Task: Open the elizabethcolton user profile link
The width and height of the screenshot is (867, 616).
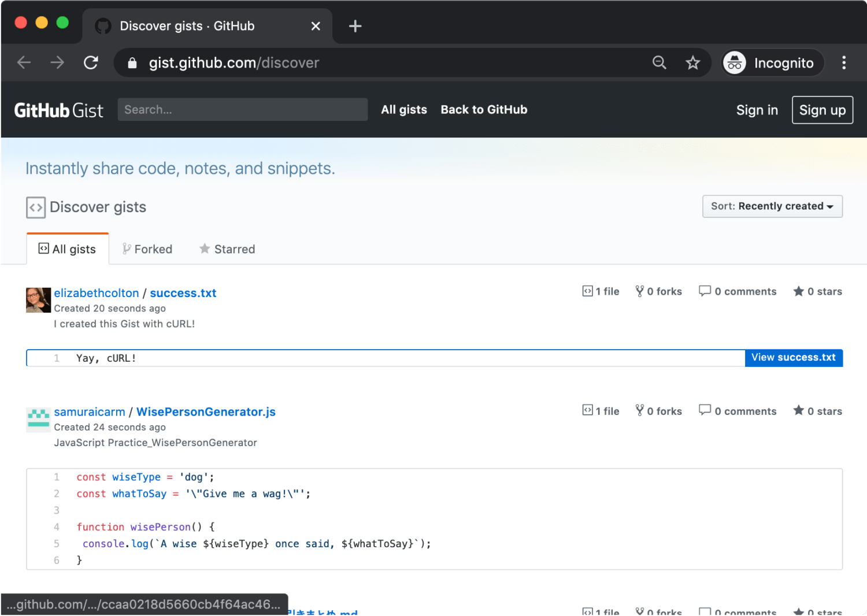Action: click(97, 293)
